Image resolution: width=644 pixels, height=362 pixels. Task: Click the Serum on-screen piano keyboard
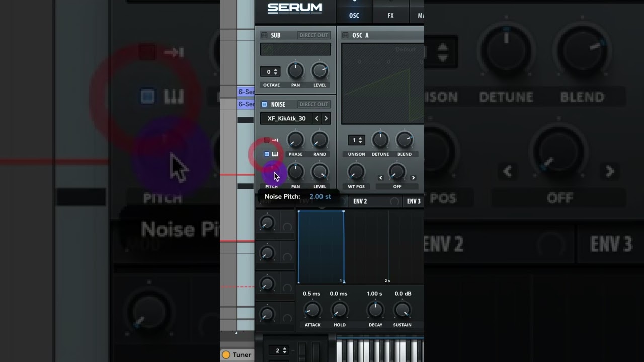(x=380, y=350)
